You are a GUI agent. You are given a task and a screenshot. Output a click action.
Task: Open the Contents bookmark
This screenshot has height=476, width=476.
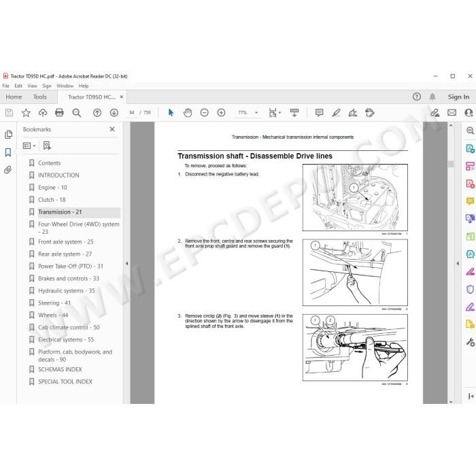point(49,163)
